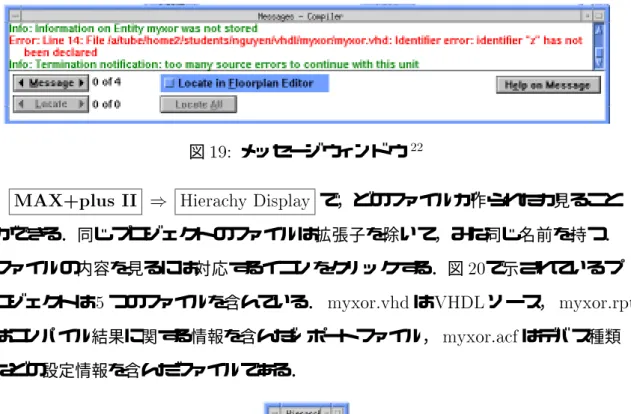Screen dimensions: 631x414
Task: Select the red Error Line 14 message
Action: (x=296, y=46)
